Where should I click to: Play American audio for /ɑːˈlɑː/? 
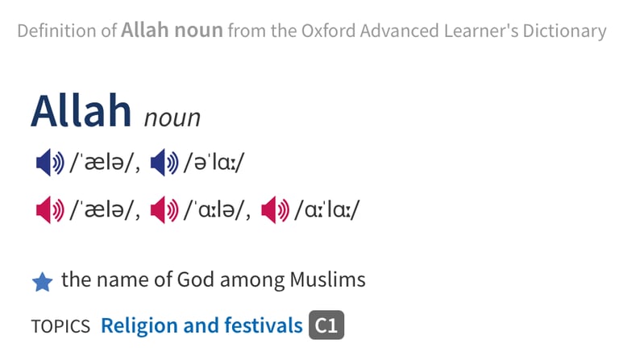click(275, 210)
